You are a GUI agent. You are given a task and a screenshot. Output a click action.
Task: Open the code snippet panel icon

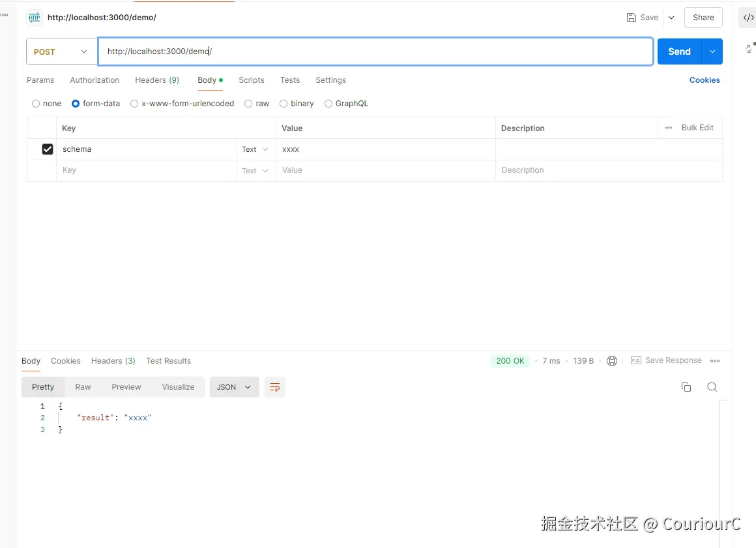(x=748, y=18)
